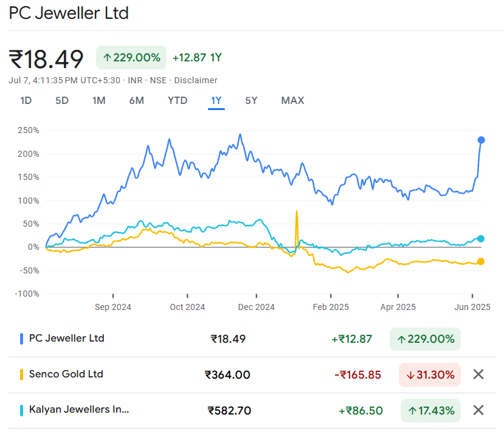504x437 pixels.
Task: Click the Dec 2024 axis label
Action: click(257, 307)
